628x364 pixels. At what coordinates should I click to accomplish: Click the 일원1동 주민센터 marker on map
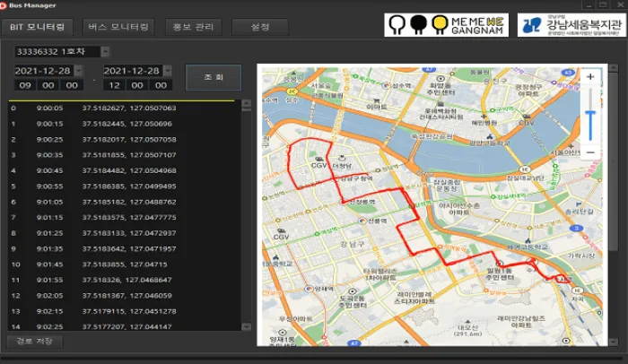click(x=500, y=264)
